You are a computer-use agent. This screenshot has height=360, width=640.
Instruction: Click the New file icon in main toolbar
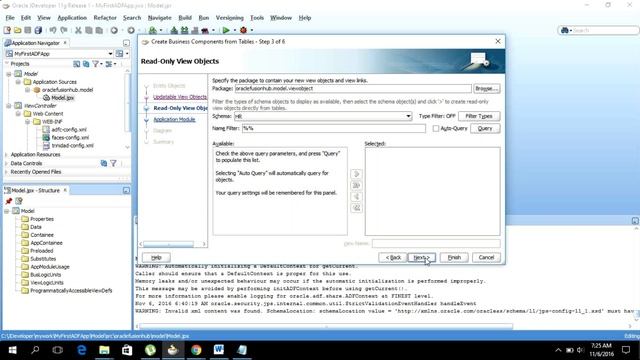[7, 30]
